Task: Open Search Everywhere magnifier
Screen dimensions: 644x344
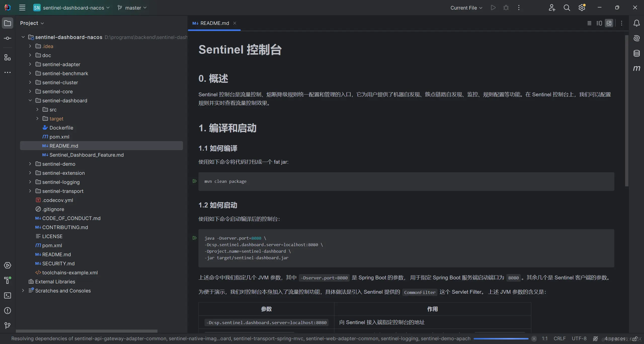Action: (x=567, y=8)
